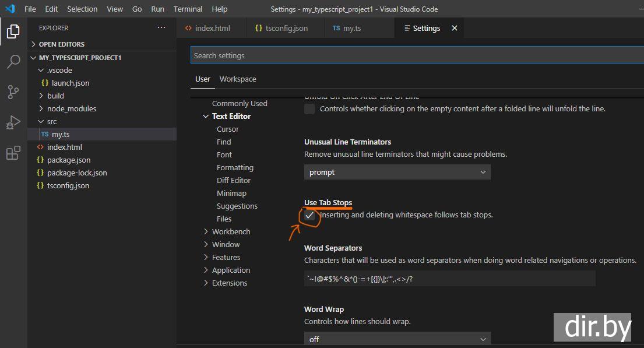The image size is (644, 348).
Task: Click the Explorer more actions ellipsis
Action: coord(161,28)
